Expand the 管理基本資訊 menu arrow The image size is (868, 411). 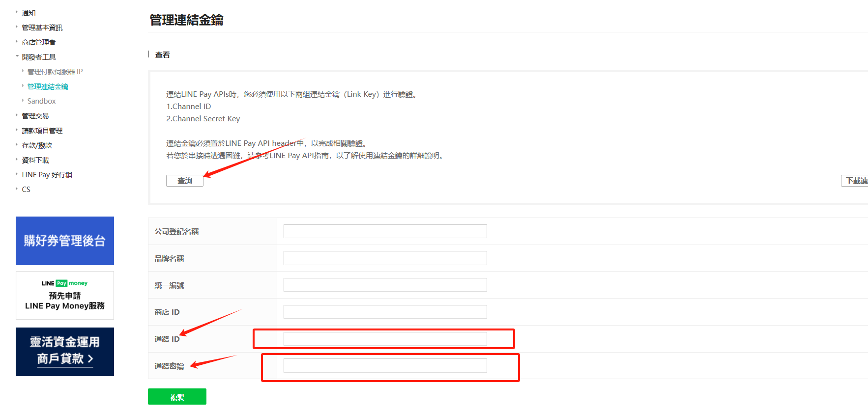coord(17,27)
